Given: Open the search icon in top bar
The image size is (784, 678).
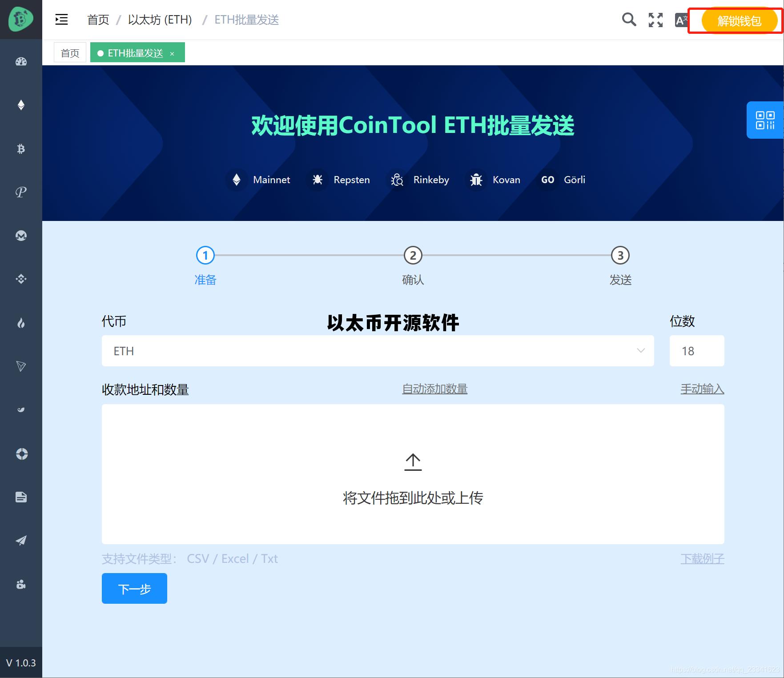Looking at the screenshot, I should (629, 20).
